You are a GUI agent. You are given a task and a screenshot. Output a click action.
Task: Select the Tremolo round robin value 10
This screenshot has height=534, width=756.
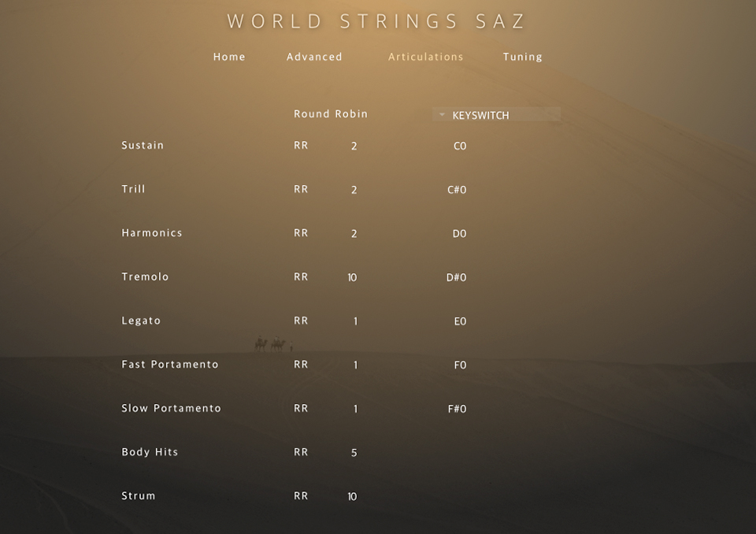coord(352,277)
